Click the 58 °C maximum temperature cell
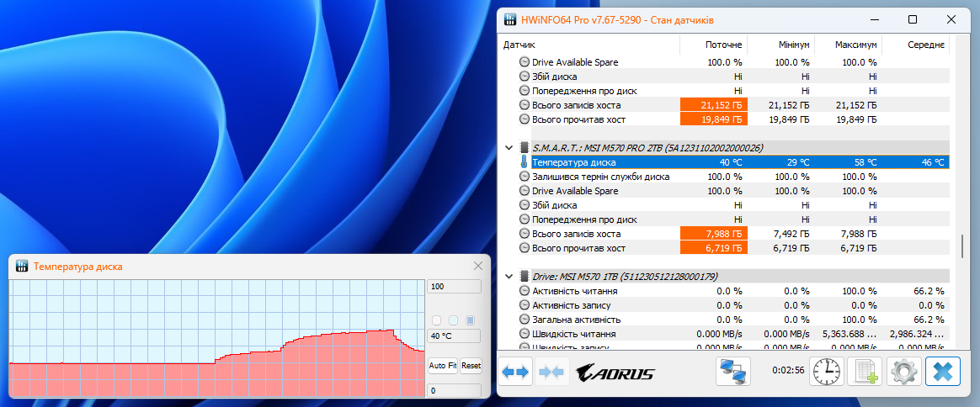This screenshot has width=980, height=407. (x=849, y=162)
